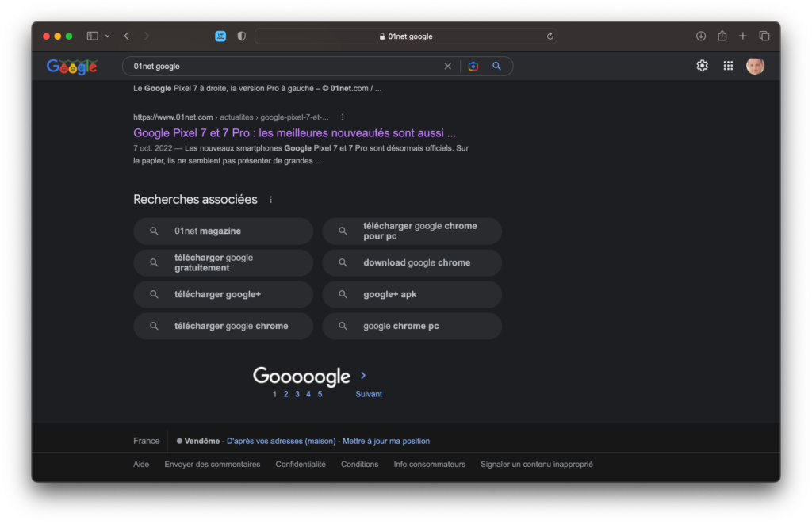Screen dimensions: 812x524
Task: Pick google chrome pc suggestion
Action: click(412, 326)
